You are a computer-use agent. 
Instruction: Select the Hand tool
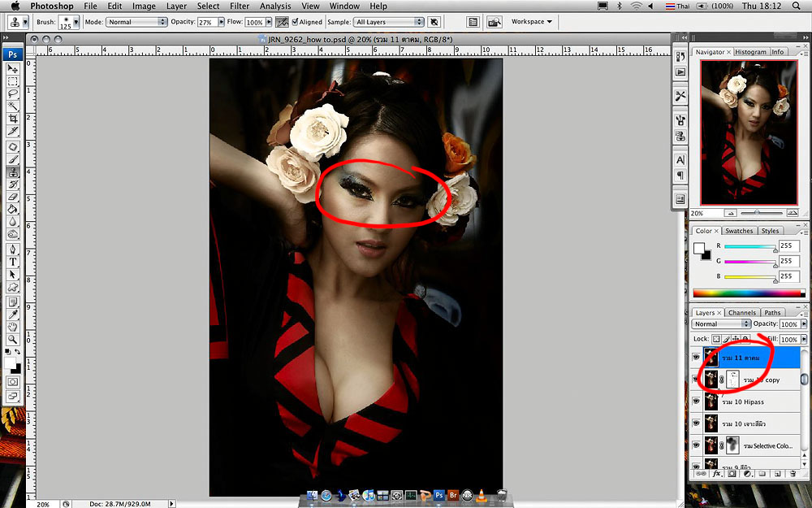pyautogui.click(x=12, y=327)
